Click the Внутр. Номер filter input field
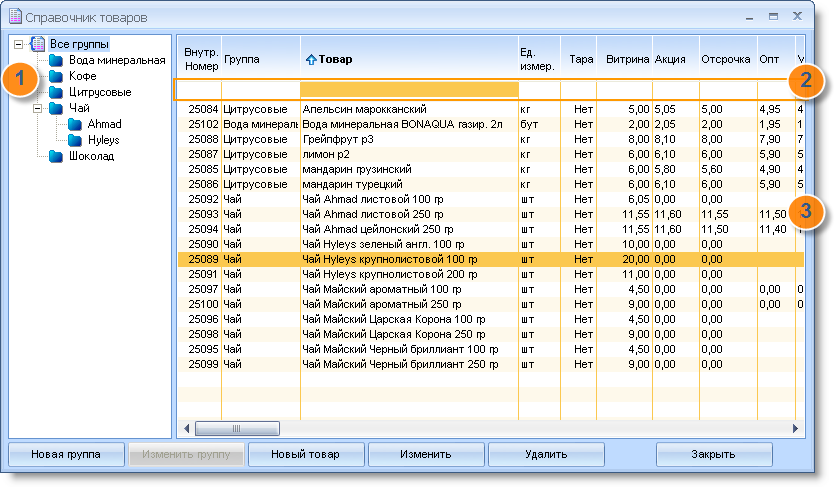 pos(199,89)
